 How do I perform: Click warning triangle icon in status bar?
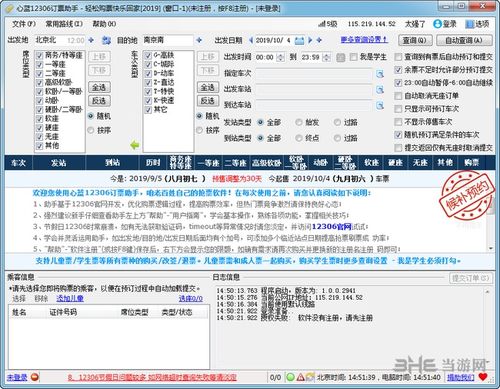[x=300, y=377]
